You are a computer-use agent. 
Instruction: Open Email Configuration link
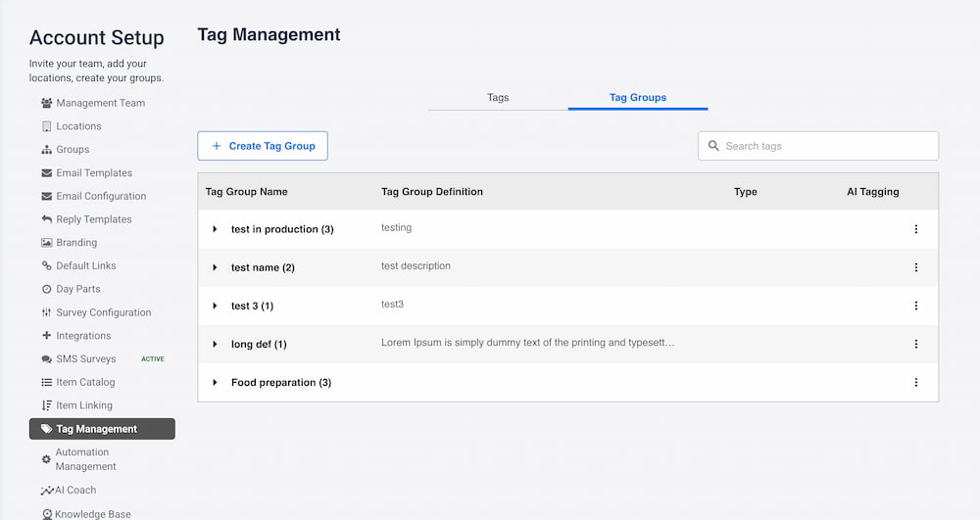pyautogui.click(x=101, y=196)
